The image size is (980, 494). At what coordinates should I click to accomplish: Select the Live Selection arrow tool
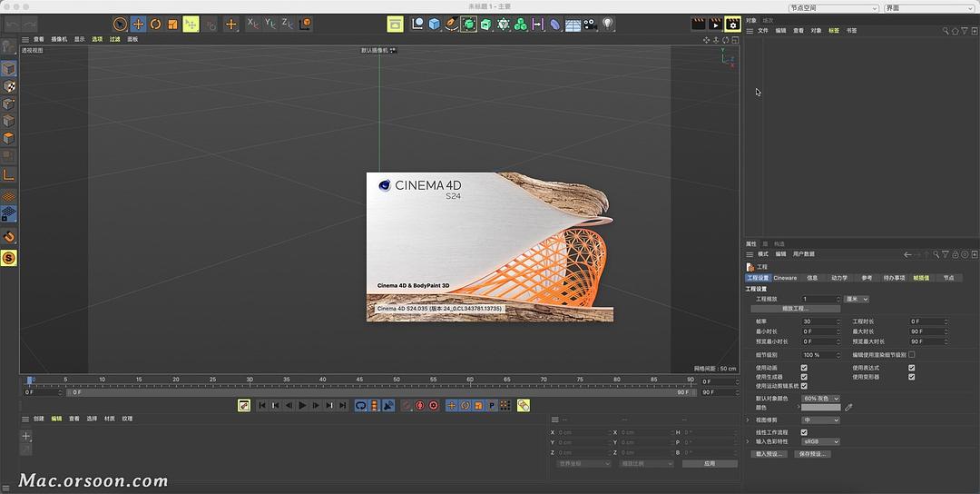120,25
